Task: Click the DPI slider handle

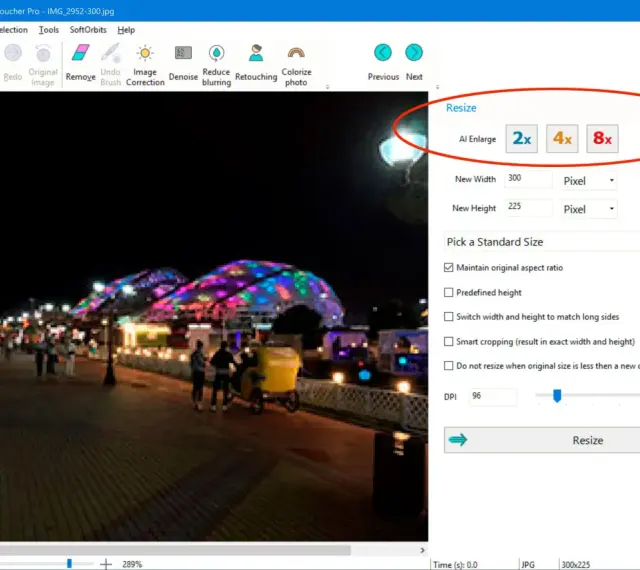Action: 557,395
